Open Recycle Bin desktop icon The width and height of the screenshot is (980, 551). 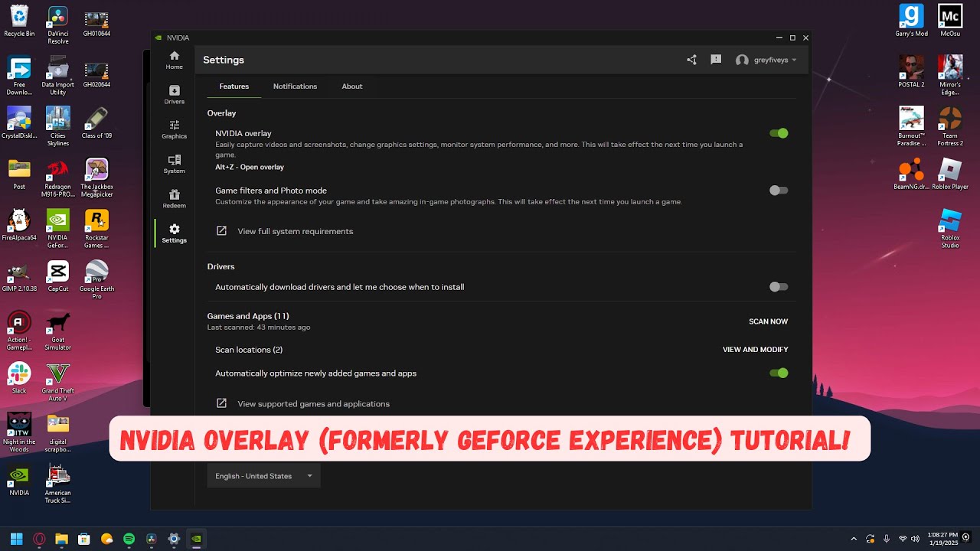19,21
